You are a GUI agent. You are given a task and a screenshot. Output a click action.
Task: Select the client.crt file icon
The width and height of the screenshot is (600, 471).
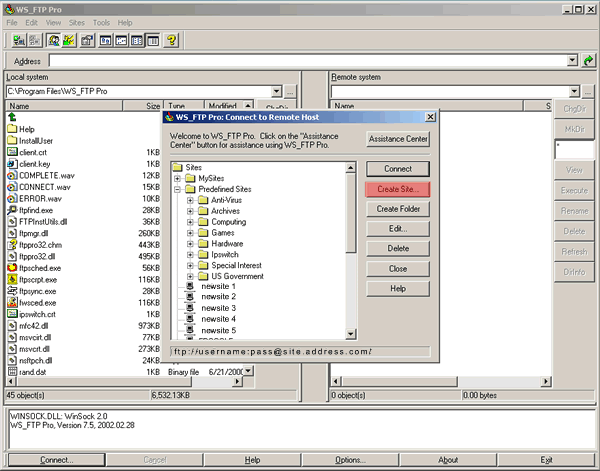click(12, 152)
